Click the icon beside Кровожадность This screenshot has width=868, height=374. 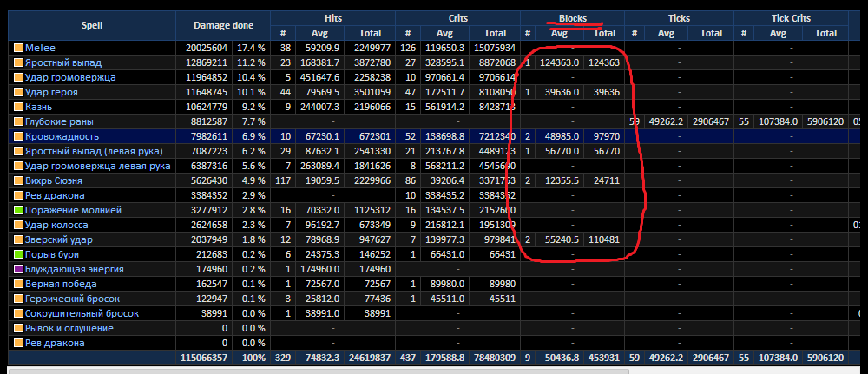click(18, 136)
